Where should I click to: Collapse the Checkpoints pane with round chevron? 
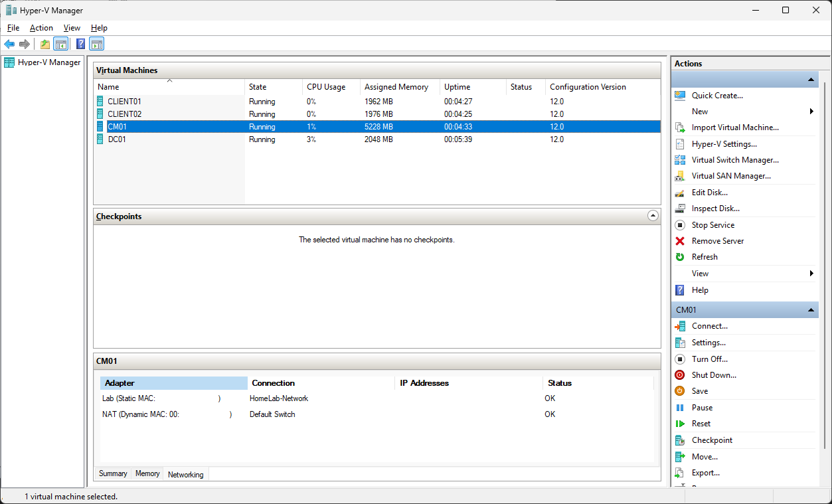[x=653, y=216]
